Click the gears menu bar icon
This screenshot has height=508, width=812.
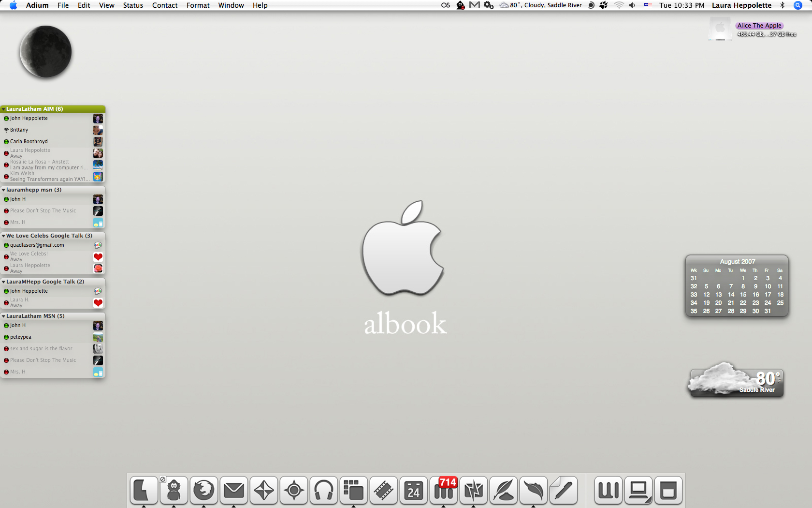(489, 5)
